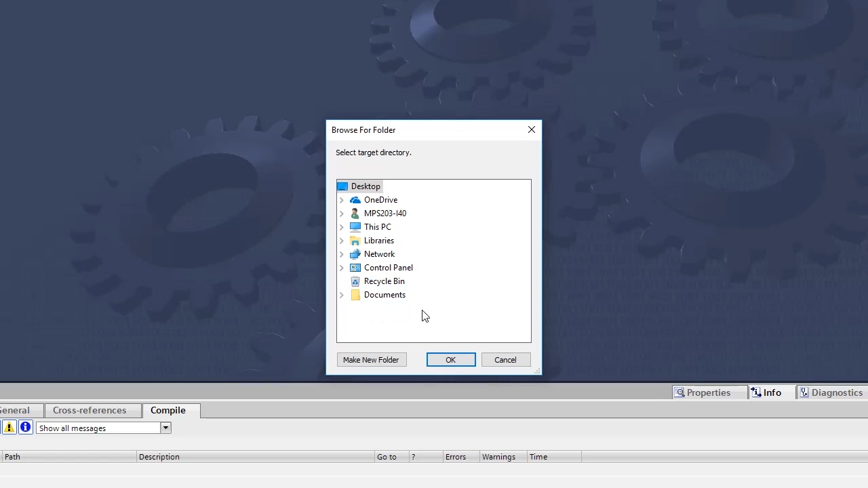Click the Make New Folder button
The width and height of the screenshot is (868, 488).
click(371, 360)
